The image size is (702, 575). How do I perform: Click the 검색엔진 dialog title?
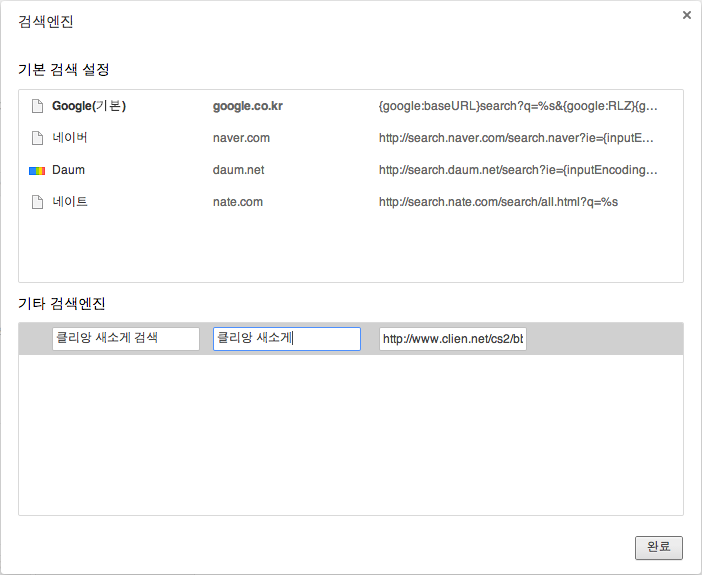(x=46, y=21)
